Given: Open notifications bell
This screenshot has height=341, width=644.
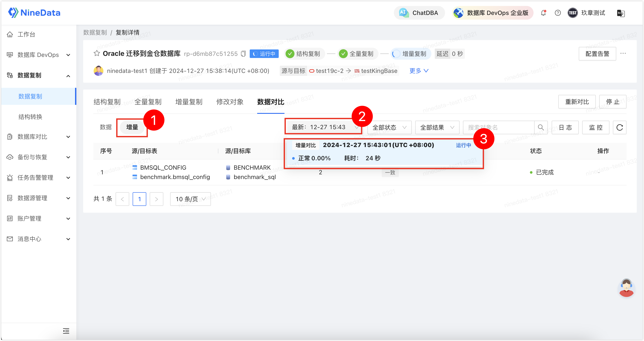Looking at the screenshot, I should point(543,13).
